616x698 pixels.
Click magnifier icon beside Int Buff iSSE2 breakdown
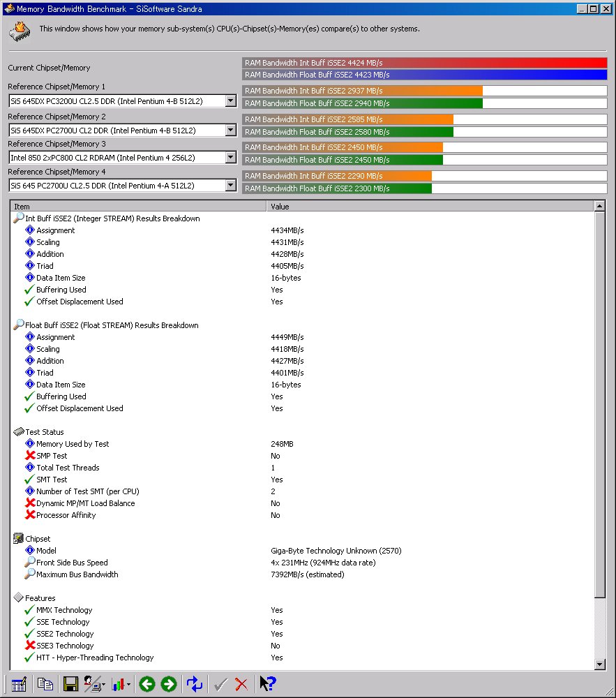click(x=18, y=218)
